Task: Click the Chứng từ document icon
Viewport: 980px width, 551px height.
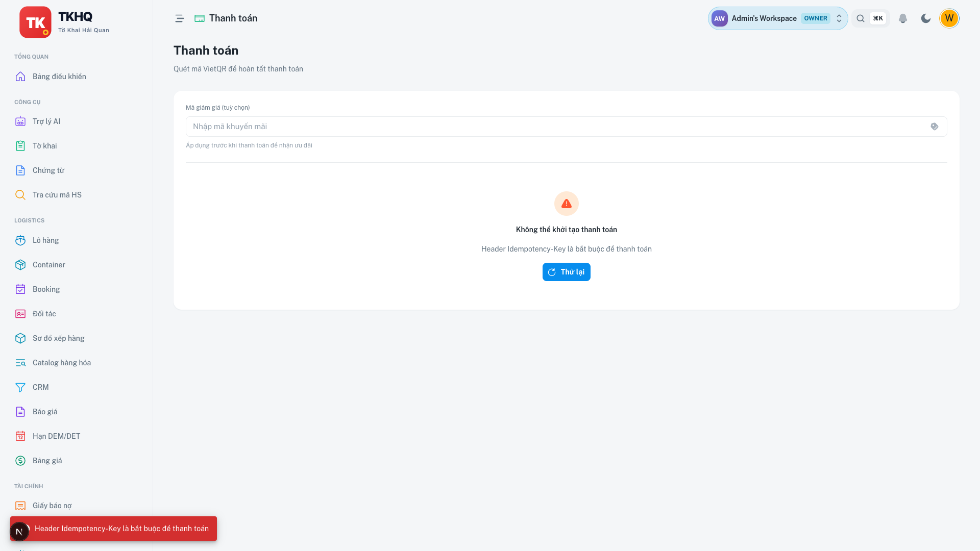Action: pos(20,170)
